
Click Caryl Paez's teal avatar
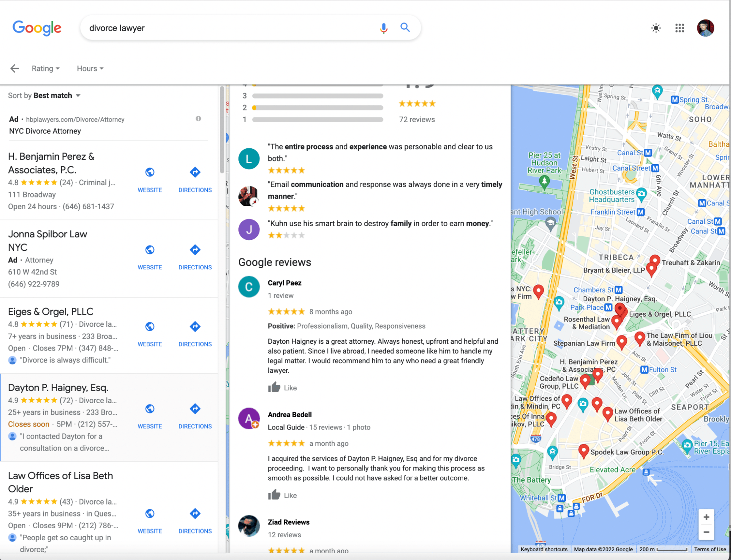249,287
